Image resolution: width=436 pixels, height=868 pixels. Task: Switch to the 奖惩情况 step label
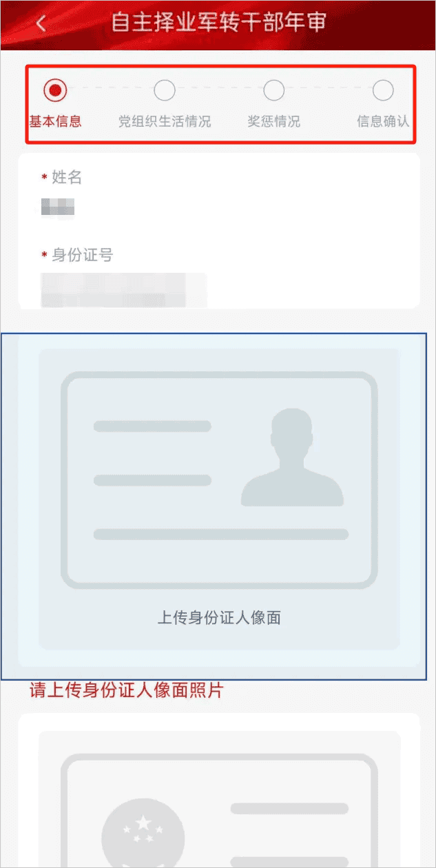click(274, 122)
